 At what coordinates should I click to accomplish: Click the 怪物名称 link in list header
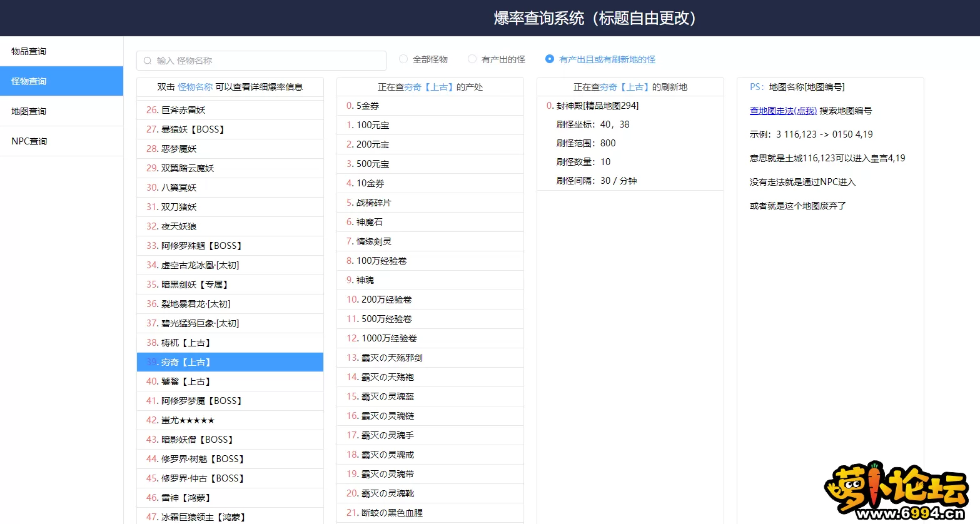pos(195,87)
